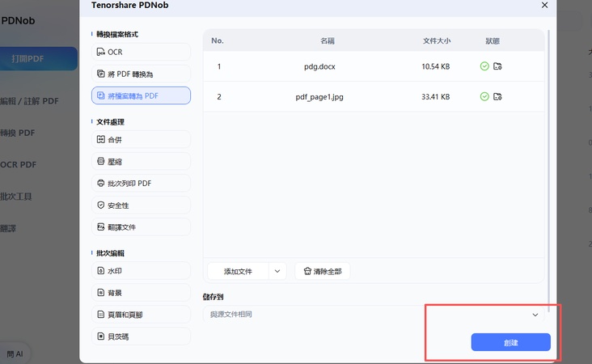Select 翻譯 in main window sidebar

tap(8, 228)
